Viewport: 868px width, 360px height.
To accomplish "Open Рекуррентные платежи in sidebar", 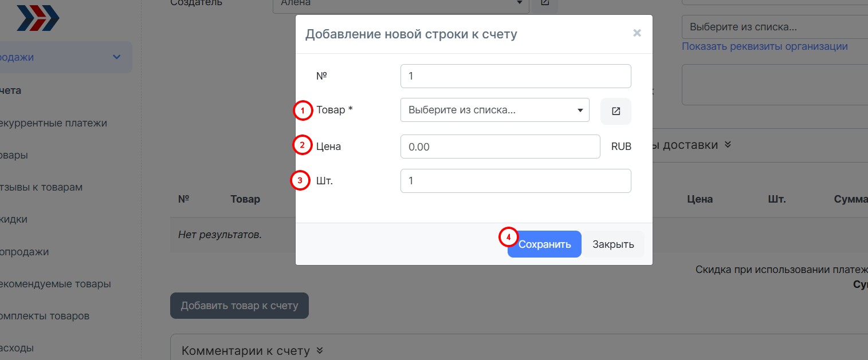I will [53, 123].
